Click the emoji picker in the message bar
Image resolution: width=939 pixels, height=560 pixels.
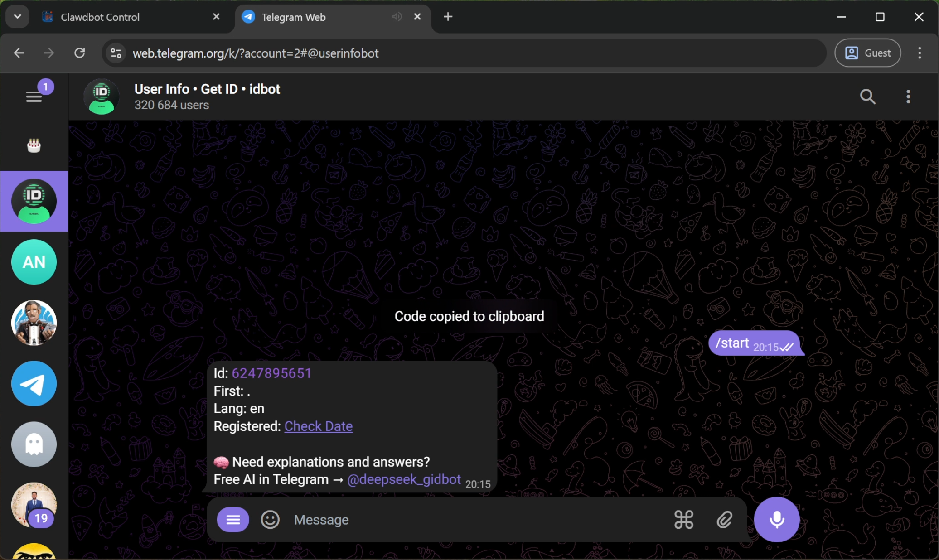pyautogui.click(x=270, y=520)
